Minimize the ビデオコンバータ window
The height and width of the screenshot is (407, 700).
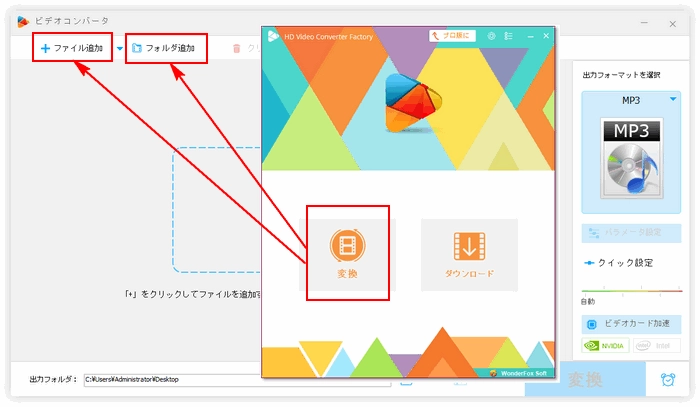click(x=644, y=23)
